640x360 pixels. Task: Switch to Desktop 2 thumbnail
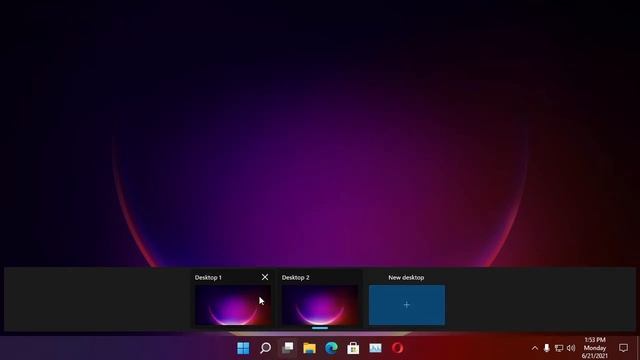point(320,305)
